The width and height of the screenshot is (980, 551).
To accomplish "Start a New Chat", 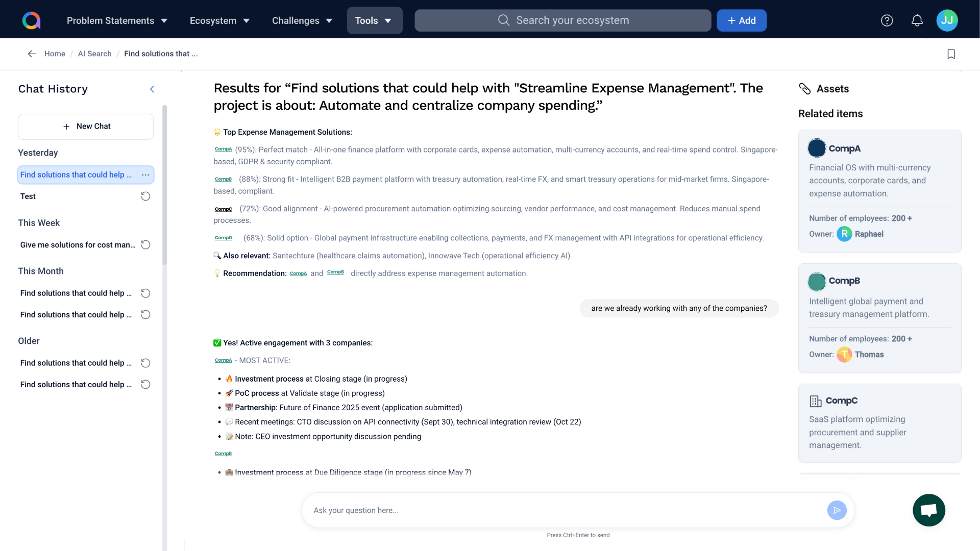I will [x=86, y=127].
